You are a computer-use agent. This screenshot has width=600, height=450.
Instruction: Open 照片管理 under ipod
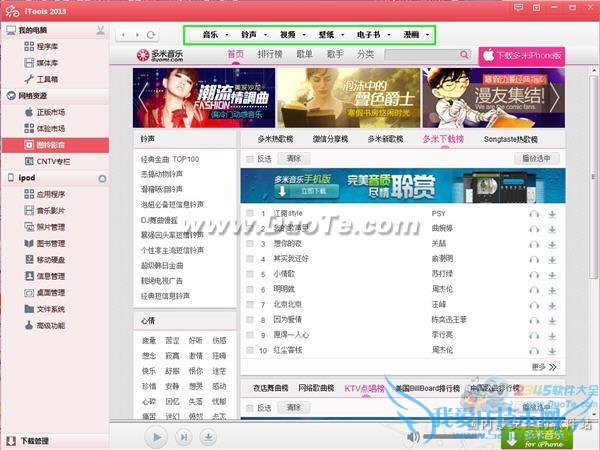pos(45,227)
